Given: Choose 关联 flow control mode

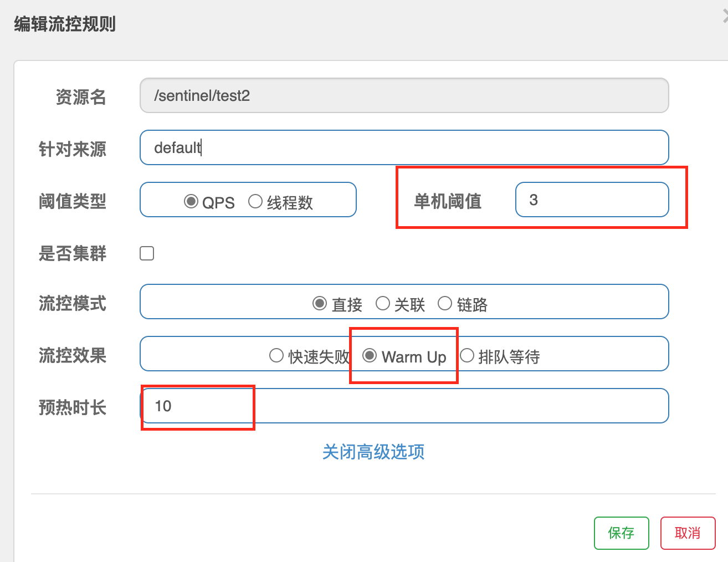Looking at the screenshot, I should [383, 303].
